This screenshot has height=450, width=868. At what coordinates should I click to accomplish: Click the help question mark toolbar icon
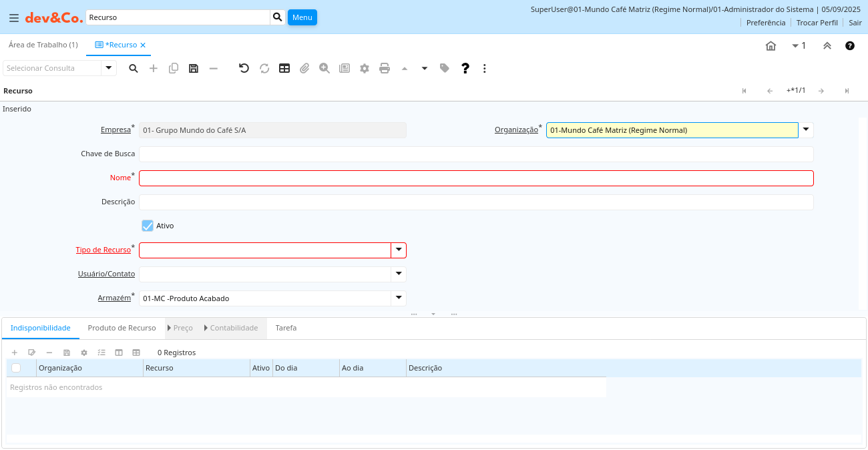pyautogui.click(x=465, y=68)
